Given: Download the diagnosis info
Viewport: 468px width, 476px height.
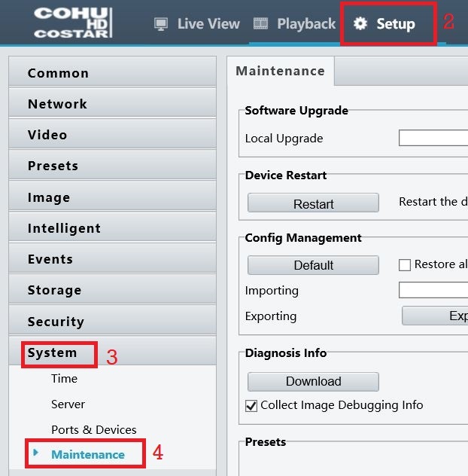Looking at the screenshot, I should click(x=313, y=381).
